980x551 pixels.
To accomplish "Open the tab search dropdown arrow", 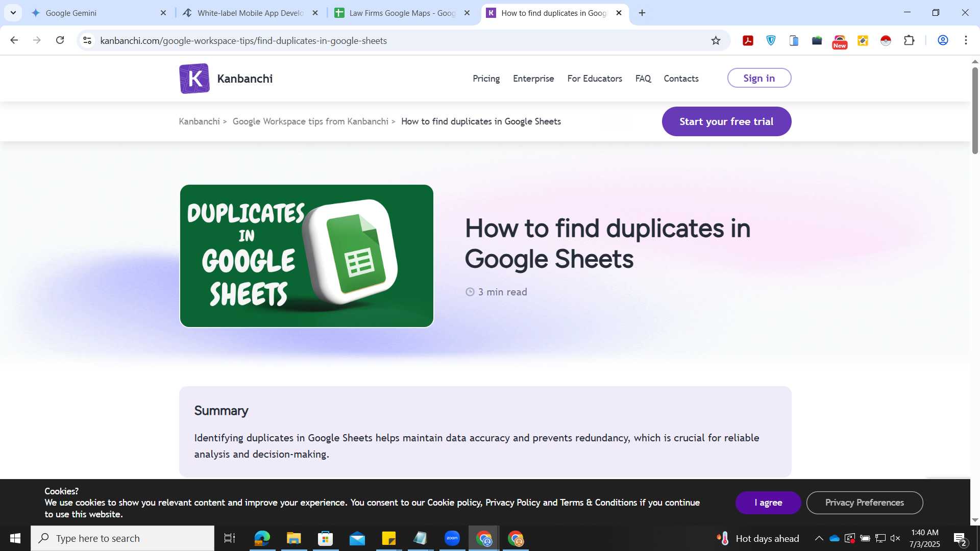I will 13,13.
